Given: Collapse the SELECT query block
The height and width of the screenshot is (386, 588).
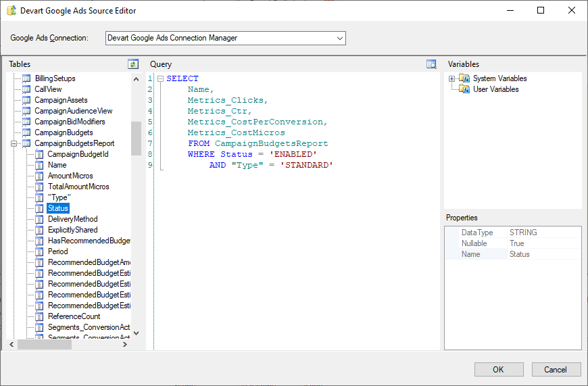Looking at the screenshot, I should (160, 79).
